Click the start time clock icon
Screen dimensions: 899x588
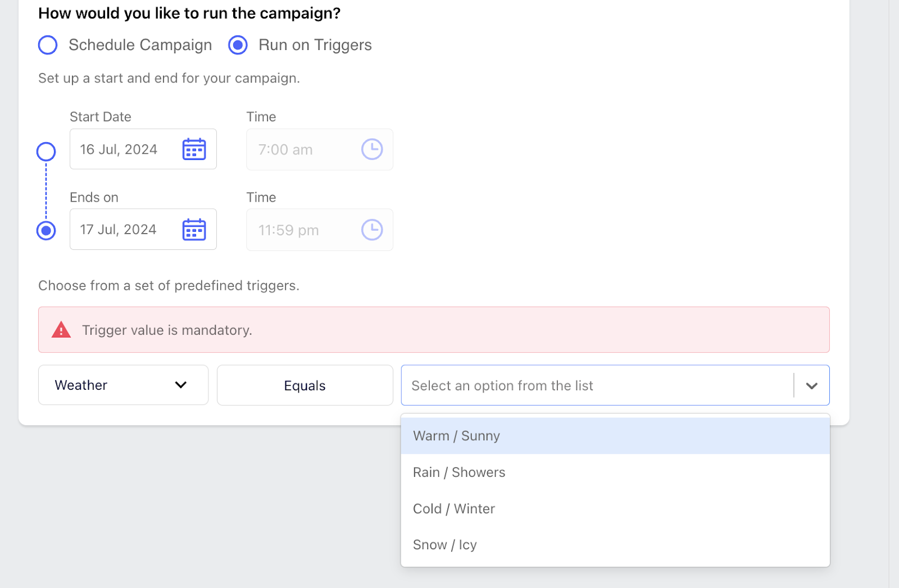tap(372, 149)
